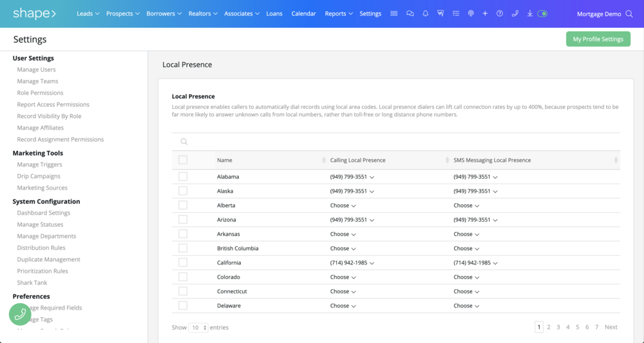644x343 pixels.
Task: Open the Borrowers menu
Action: coord(164,14)
